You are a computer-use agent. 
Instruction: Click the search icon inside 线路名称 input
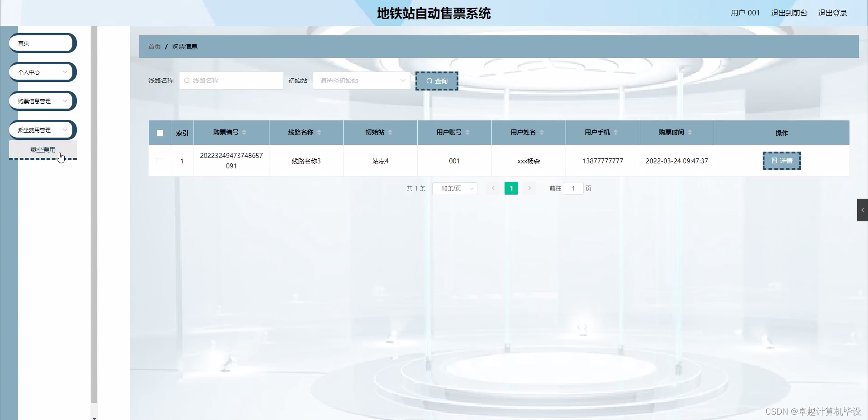187,81
